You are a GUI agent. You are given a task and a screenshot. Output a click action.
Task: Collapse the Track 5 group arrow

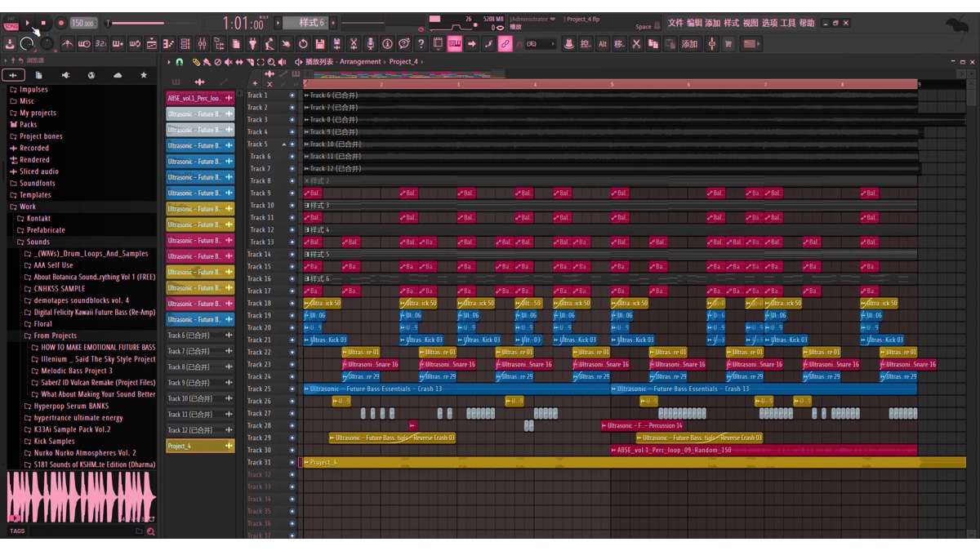tap(284, 144)
